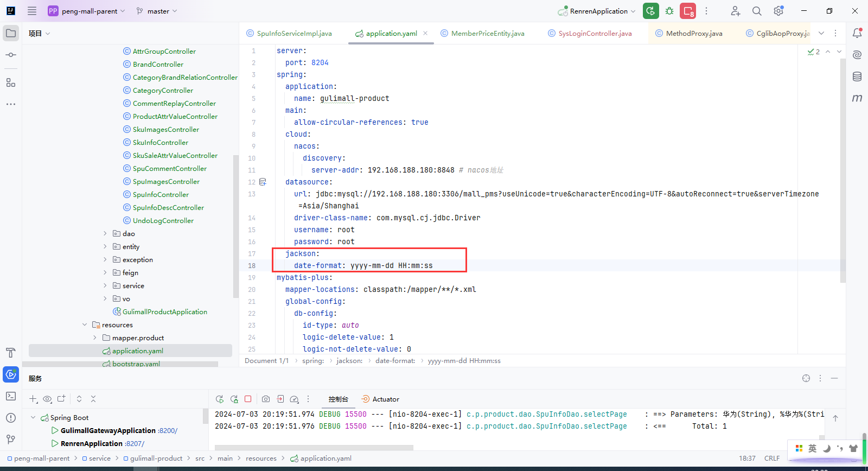Image resolution: width=868 pixels, height=471 pixels.
Task: Open the :8207/ RenrenApplication port link
Action: coord(135,443)
